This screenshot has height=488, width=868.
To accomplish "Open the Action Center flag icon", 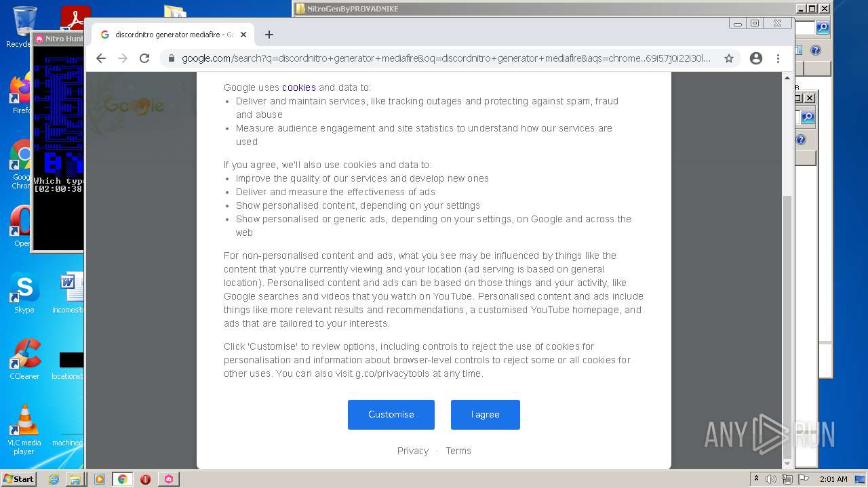I will 804,479.
